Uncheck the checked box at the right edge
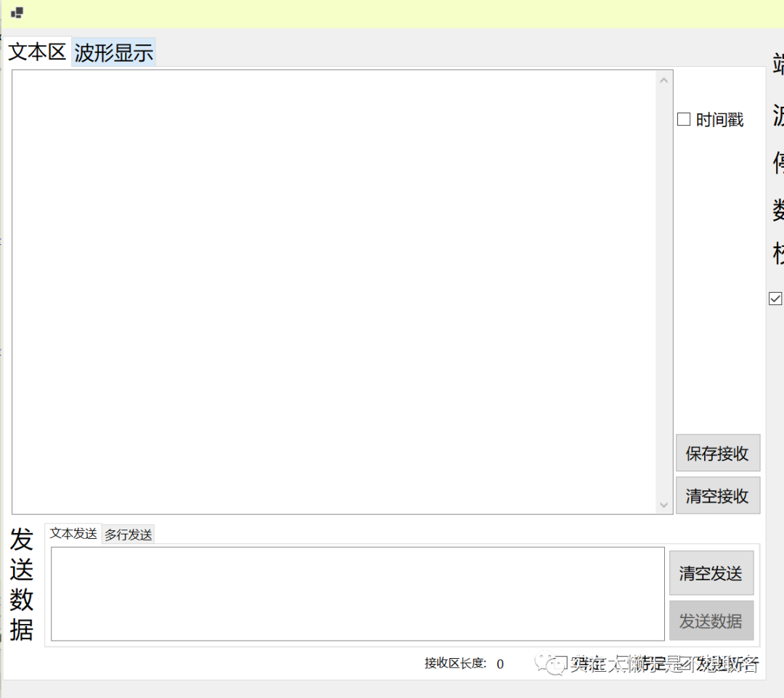784x698 pixels. click(775, 298)
